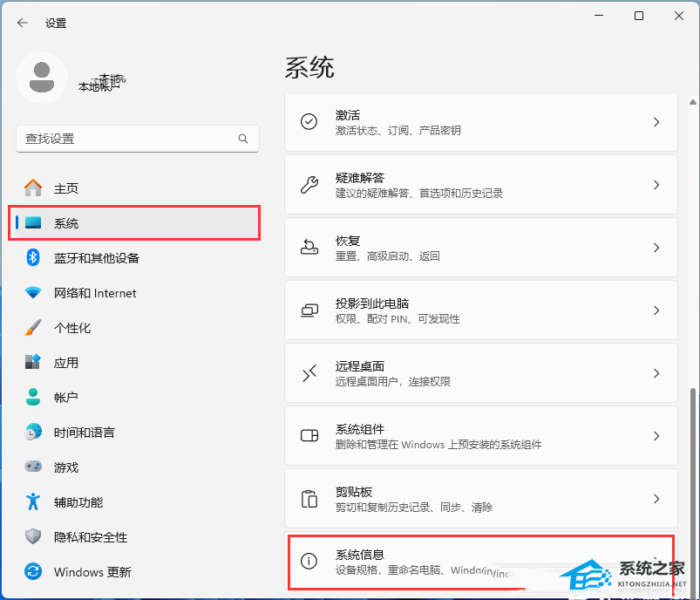Open 时间和语言 settings
The width and height of the screenshot is (700, 600).
pyautogui.click(x=84, y=433)
